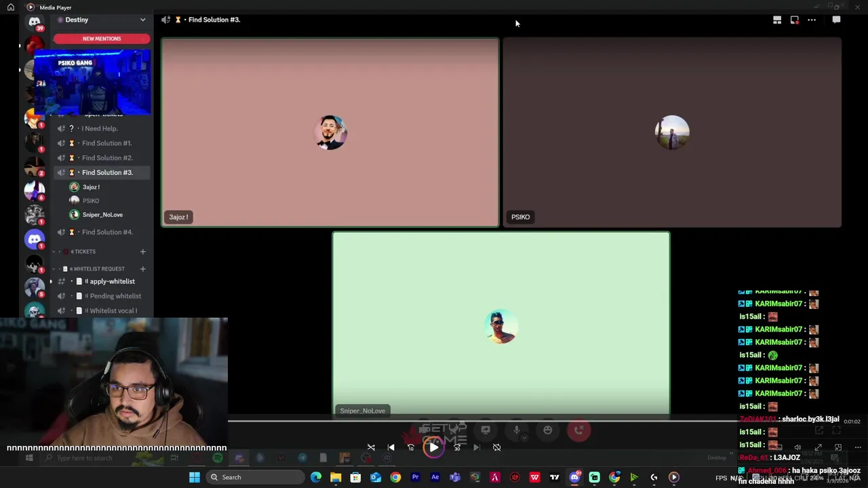
Task: Collapse the WHITELIST REQUEST category
Action: point(98,269)
